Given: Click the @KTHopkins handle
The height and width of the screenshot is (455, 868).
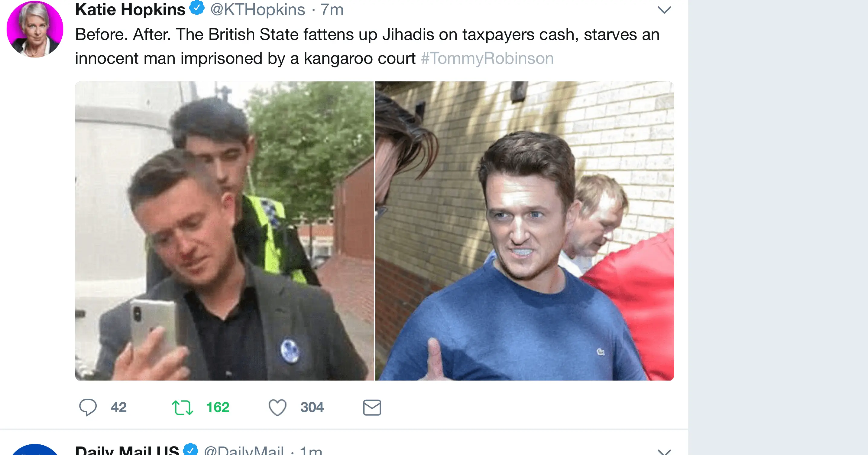Looking at the screenshot, I should [258, 9].
